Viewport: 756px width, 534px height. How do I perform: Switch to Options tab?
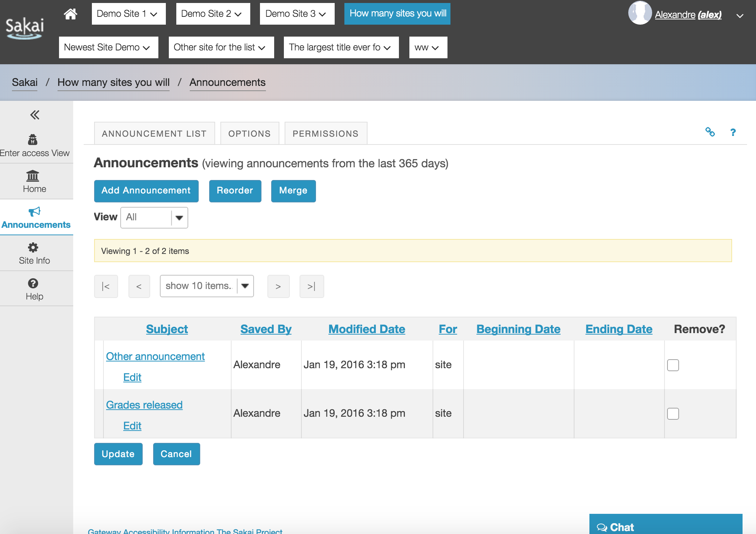pyautogui.click(x=250, y=133)
